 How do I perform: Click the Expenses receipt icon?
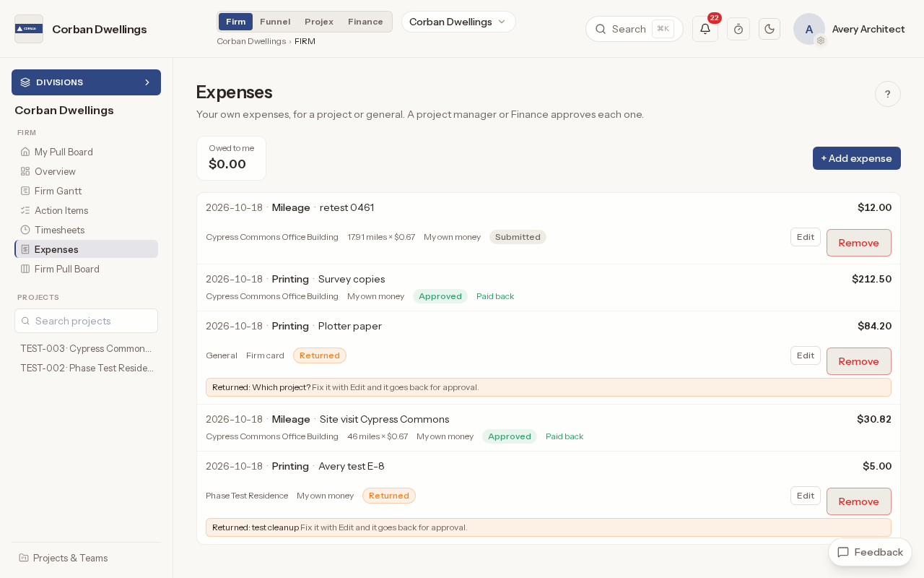click(25, 249)
